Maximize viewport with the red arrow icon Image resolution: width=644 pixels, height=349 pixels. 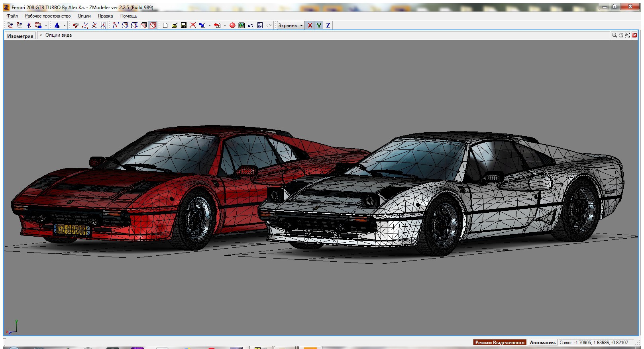pos(634,35)
